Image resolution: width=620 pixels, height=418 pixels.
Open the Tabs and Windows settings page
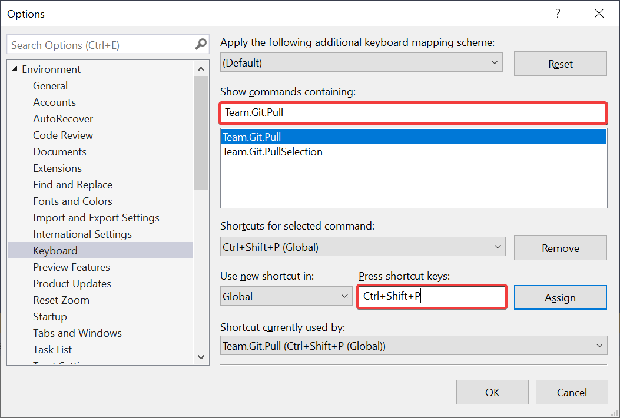[x=77, y=333]
